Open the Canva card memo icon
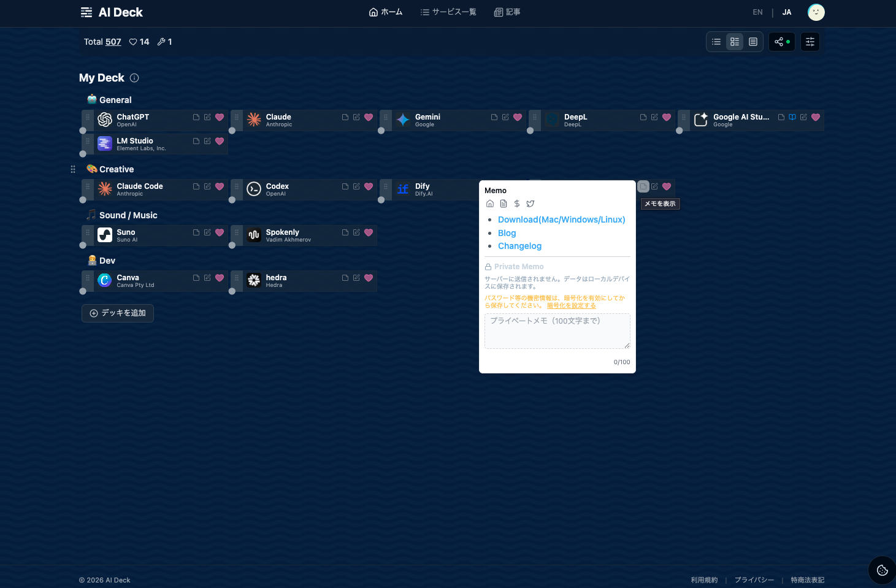The width and height of the screenshot is (896, 588). (x=196, y=278)
